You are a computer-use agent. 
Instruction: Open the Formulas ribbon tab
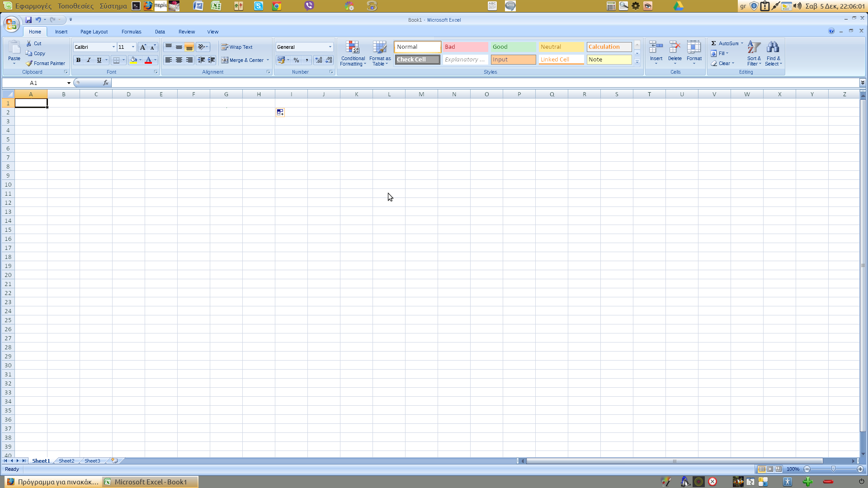pyautogui.click(x=131, y=32)
